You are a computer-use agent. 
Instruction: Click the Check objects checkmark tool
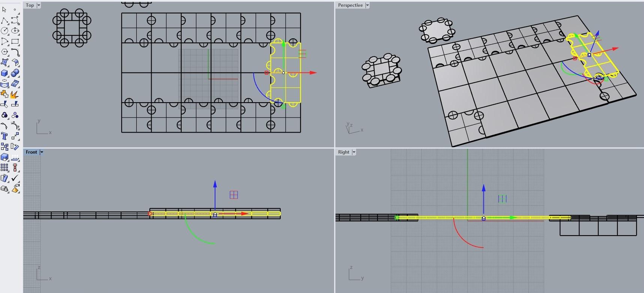coord(15,178)
